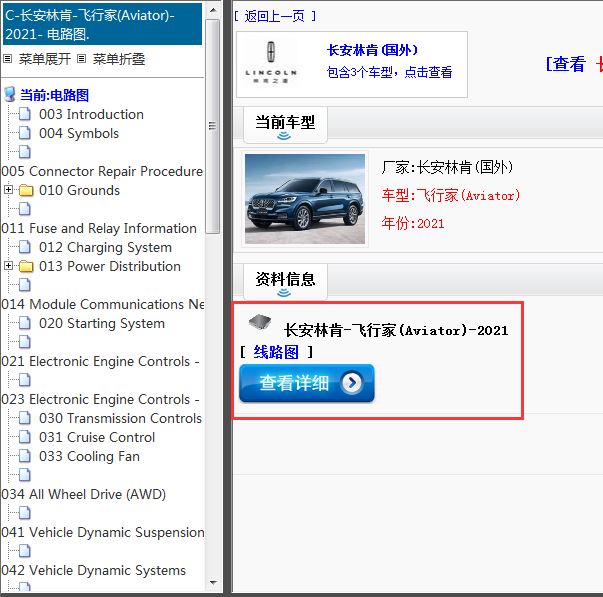
Task: Open 012 Charging System item
Action: pyautogui.click(x=105, y=247)
